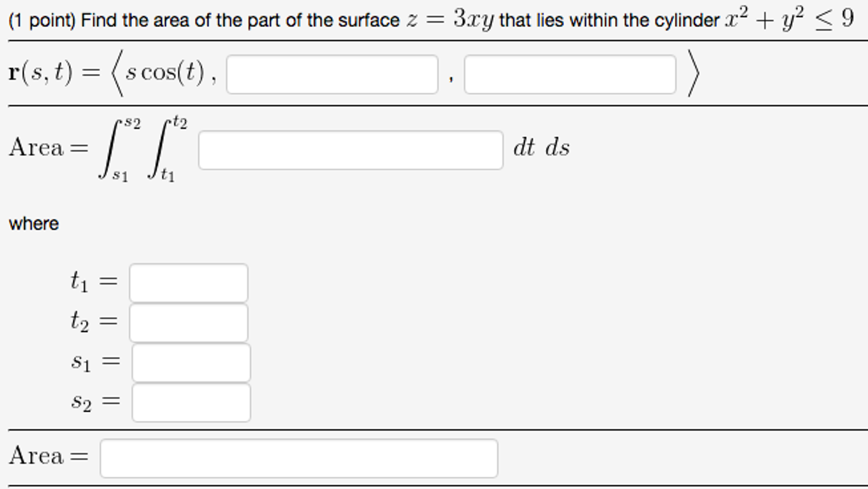The height and width of the screenshot is (489, 868).
Task: Click the t2 input box
Action: pyautogui.click(x=190, y=322)
